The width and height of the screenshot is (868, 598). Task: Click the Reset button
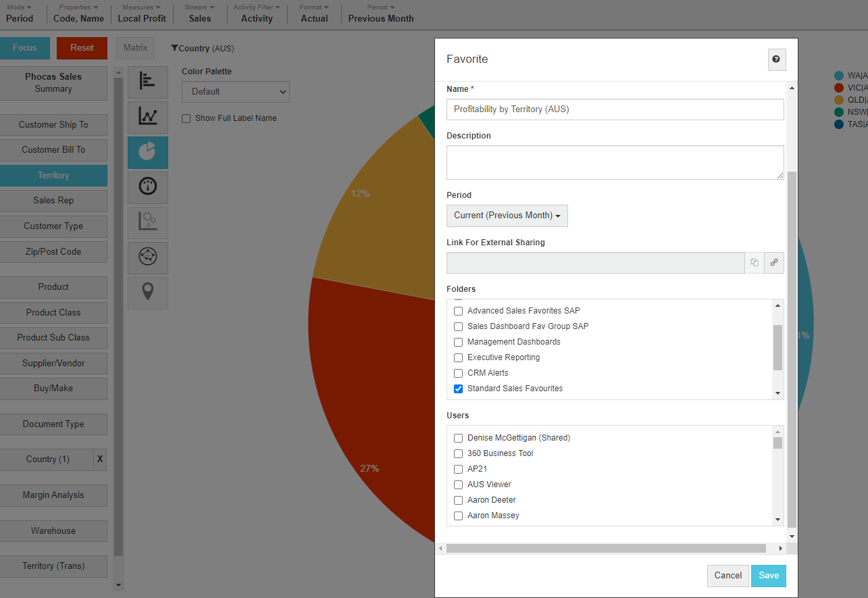pyautogui.click(x=82, y=48)
